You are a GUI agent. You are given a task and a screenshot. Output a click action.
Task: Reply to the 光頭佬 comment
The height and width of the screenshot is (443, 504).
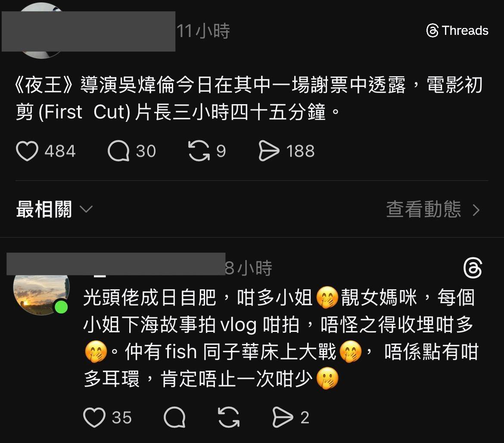(x=174, y=417)
